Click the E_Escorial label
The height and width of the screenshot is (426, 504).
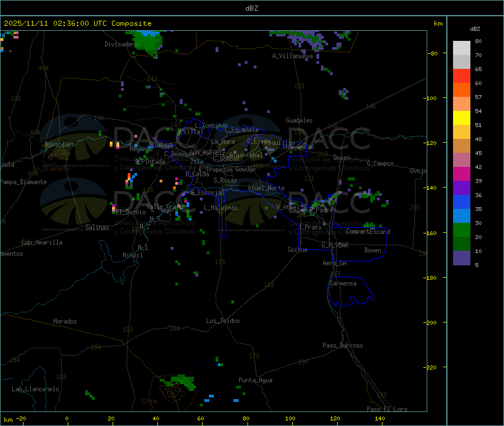207,193
